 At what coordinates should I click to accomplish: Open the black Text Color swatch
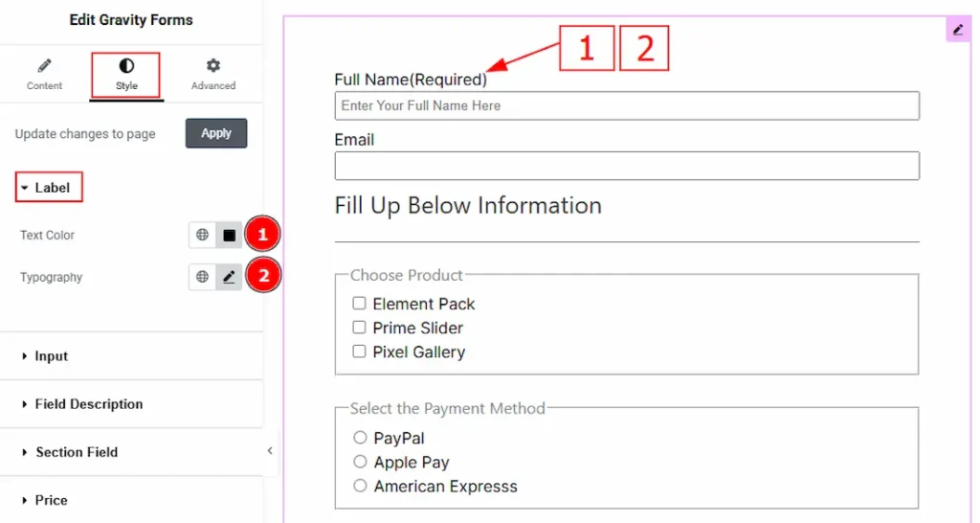(229, 235)
